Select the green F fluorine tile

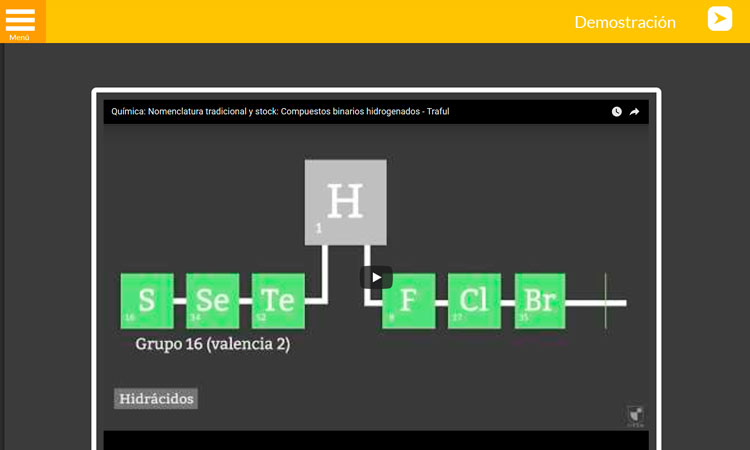408,301
